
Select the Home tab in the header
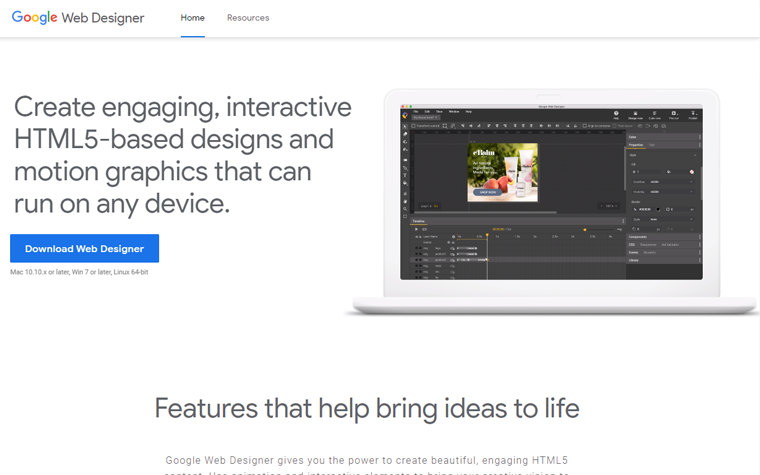click(x=192, y=18)
